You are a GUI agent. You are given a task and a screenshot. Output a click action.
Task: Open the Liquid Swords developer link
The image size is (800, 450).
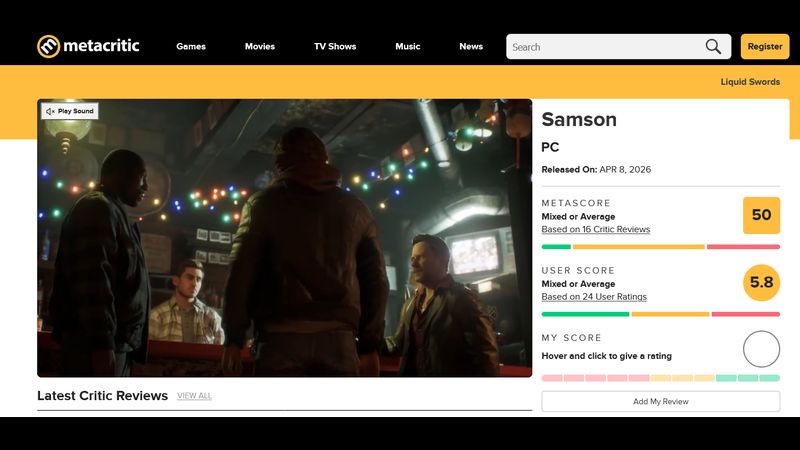click(x=750, y=82)
